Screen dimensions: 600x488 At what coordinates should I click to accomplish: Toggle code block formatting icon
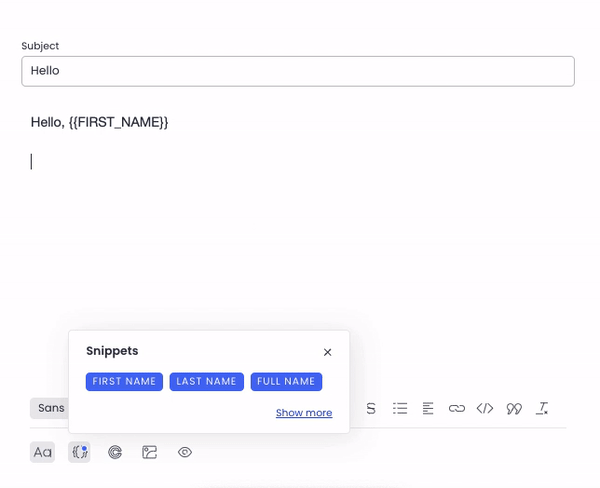(485, 408)
